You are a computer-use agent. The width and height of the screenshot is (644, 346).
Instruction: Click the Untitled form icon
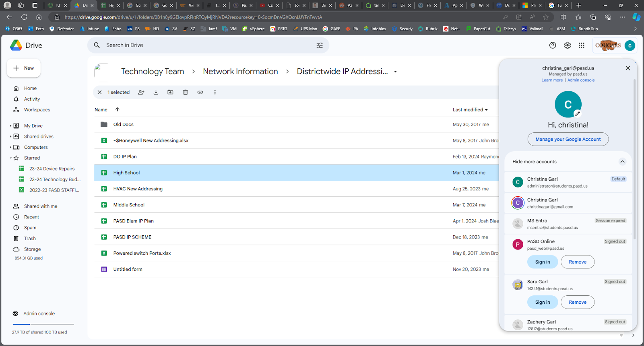(104, 269)
